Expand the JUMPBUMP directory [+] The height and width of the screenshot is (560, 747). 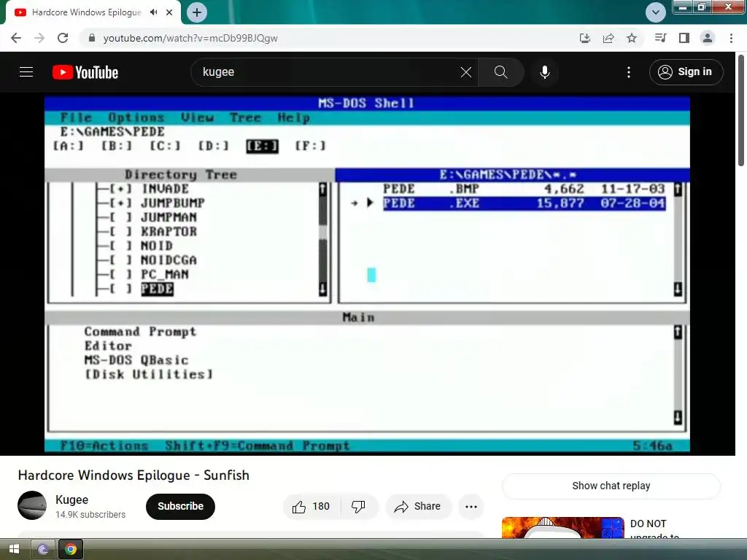pyautogui.click(x=121, y=203)
